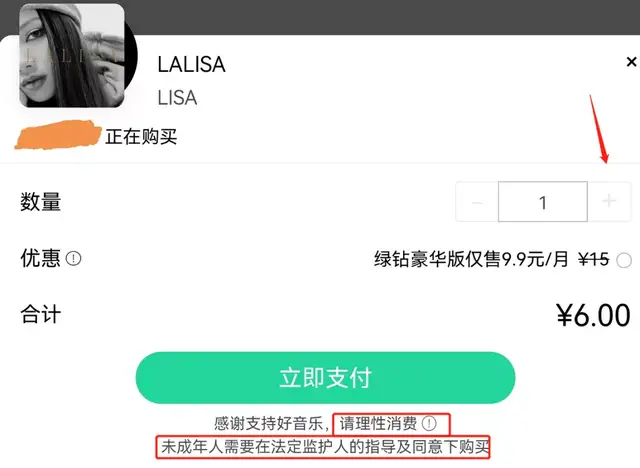Open the artist name LISA
Viewport: 640px width, 468px height.
point(177,98)
